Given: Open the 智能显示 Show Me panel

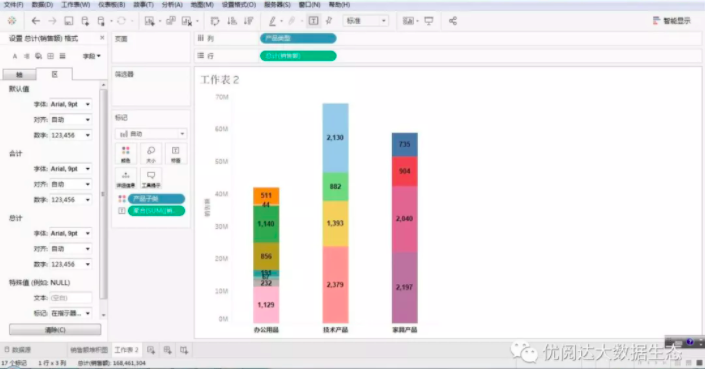Looking at the screenshot, I should click(671, 21).
